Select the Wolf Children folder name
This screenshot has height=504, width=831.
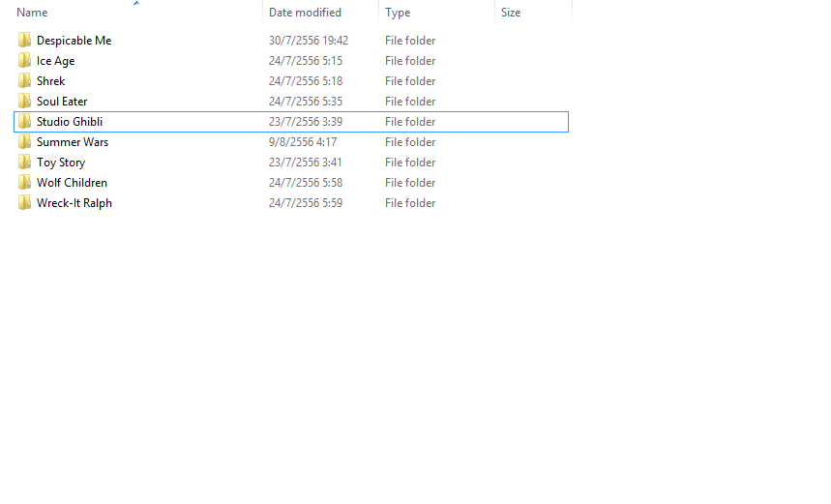coord(72,182)
